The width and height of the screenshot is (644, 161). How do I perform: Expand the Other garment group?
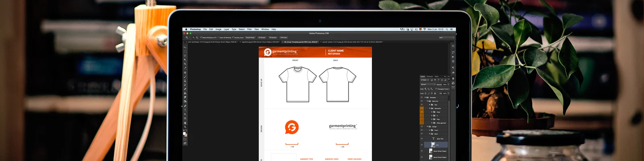(432, 123)
